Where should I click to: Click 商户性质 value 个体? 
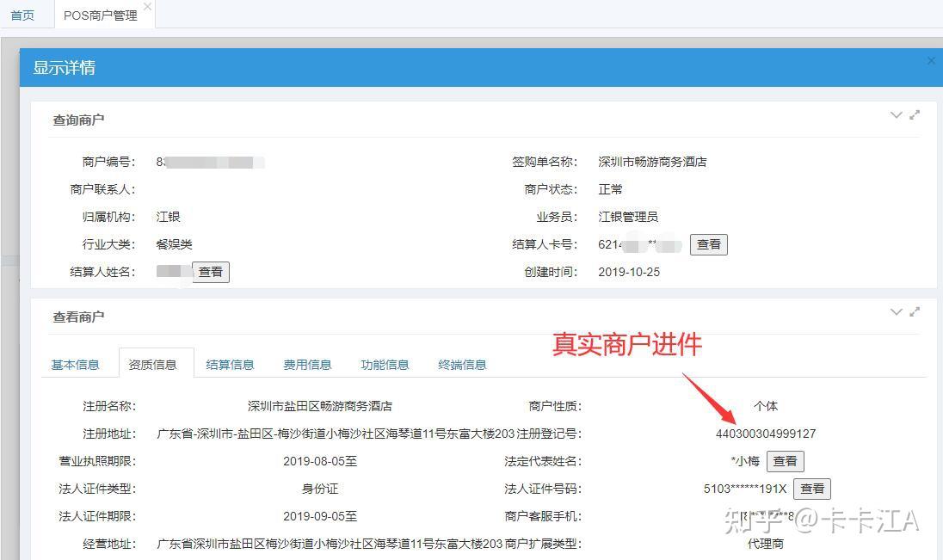[766, 406]
